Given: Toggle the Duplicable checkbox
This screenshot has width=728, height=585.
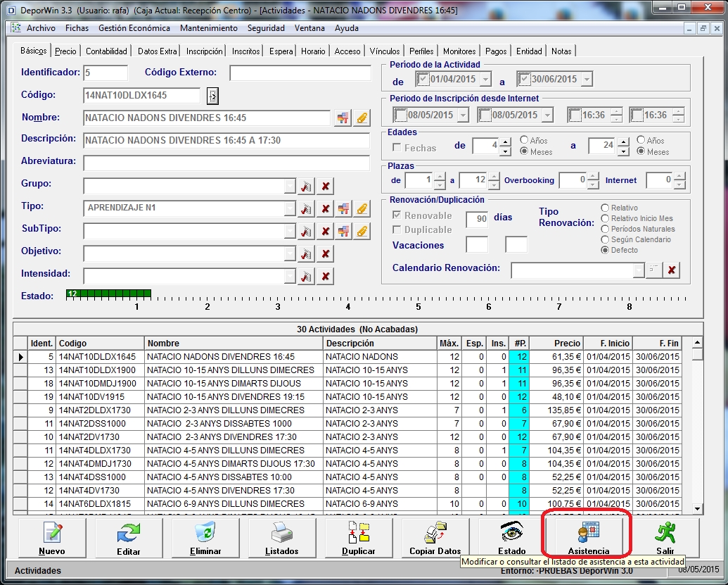Looking at the screenshot, I should tap(397, 229).
